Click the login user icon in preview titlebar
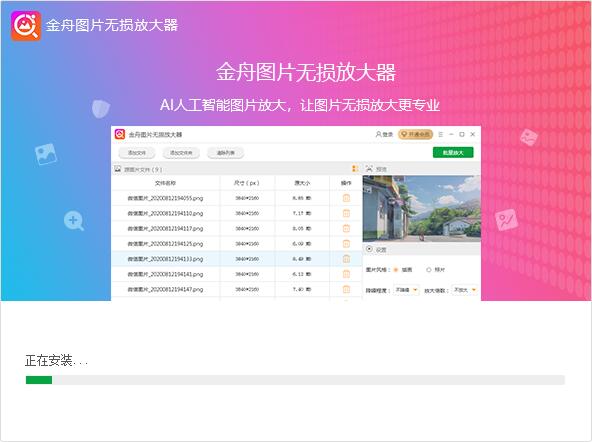Image resolution: width=592 pixels, height=442 pixels. click(378, 134)
